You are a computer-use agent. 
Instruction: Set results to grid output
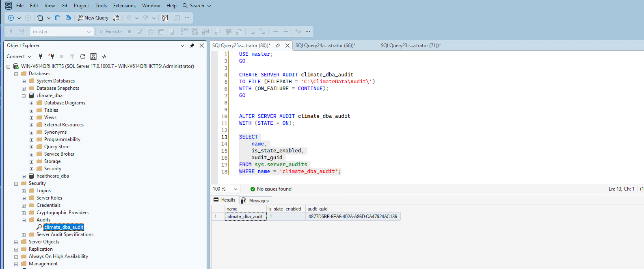(229, 32)
